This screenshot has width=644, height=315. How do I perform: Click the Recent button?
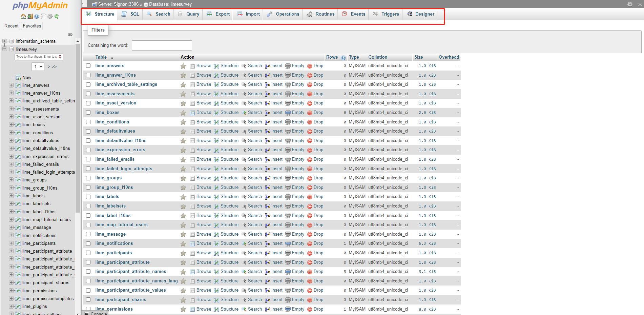pos(12,26)
